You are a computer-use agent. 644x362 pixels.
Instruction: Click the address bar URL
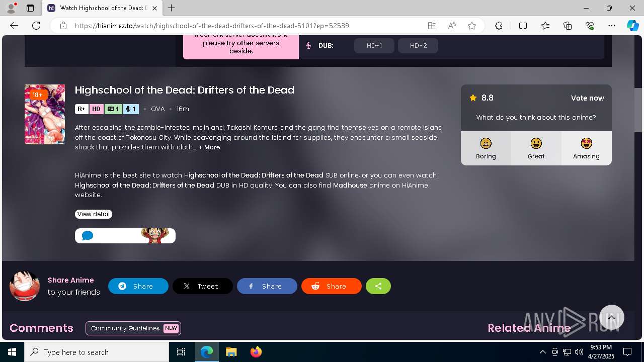212,26
